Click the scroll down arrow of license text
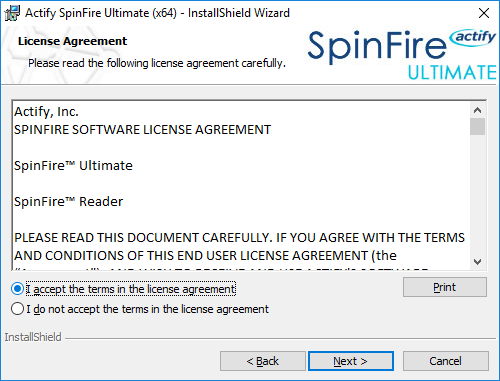This screenshot has height=381, width=500. (x=477, y=262)
